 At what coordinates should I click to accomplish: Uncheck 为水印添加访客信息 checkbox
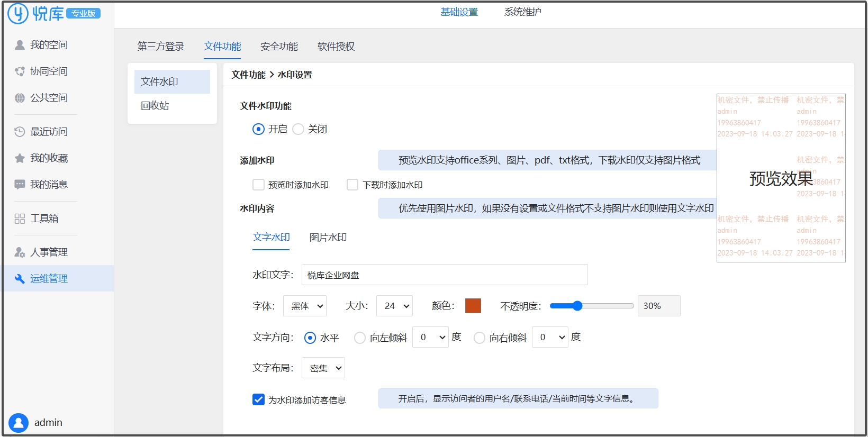pos(258,399)
